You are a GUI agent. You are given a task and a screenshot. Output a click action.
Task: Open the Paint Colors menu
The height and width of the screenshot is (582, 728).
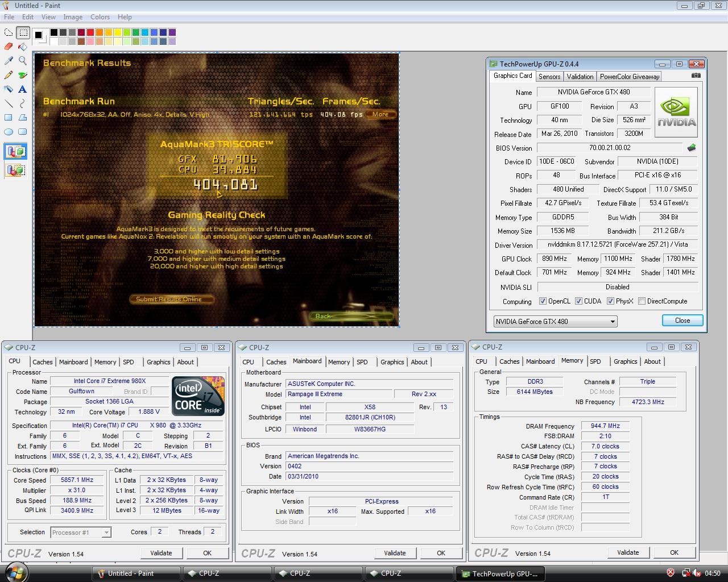click(x=100, y=17)
